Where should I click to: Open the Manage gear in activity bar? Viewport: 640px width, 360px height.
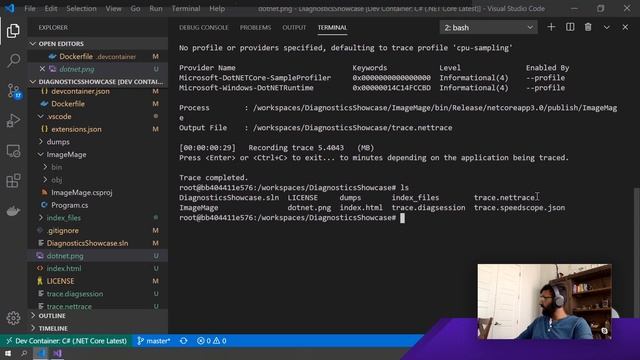[x=13, y=318]
